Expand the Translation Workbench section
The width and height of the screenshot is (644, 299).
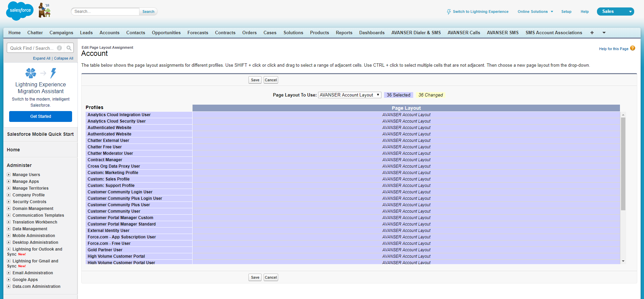click(x=9, y=222)
